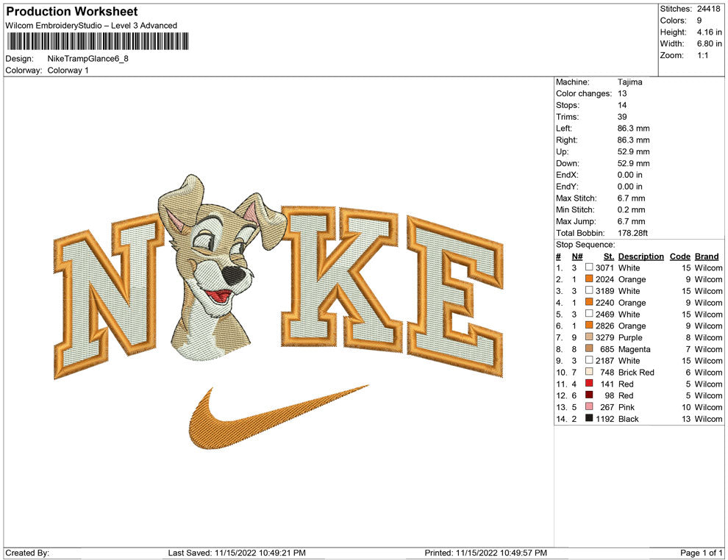The height and width of the screenshot is (560, 728).
Task: Click the Code column header
Action: [x=679, y=256]
